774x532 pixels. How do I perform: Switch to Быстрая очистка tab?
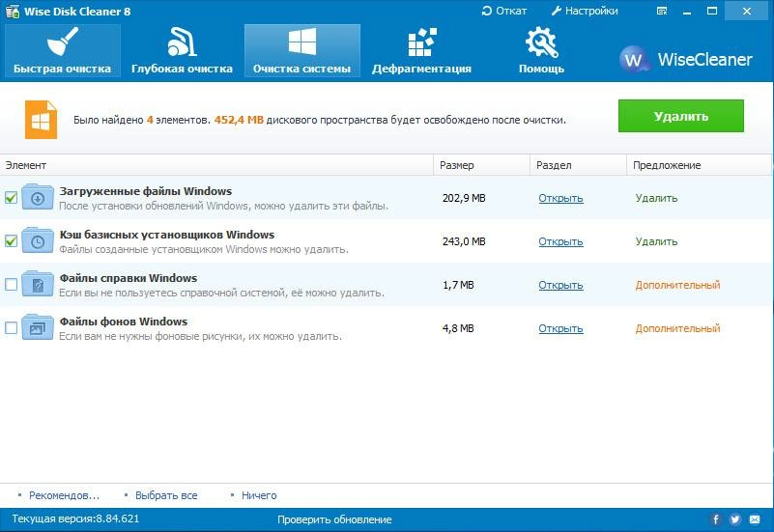tap(63, 51)
